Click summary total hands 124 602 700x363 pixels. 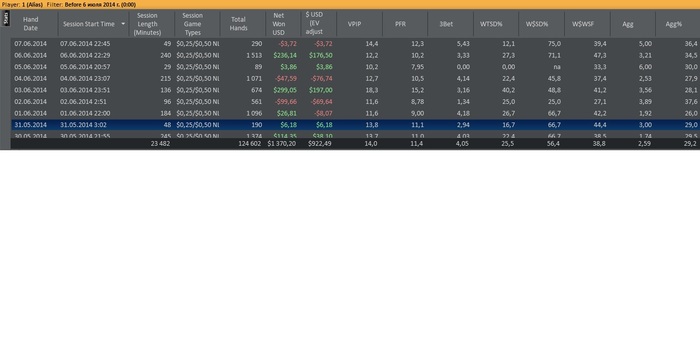250,144
